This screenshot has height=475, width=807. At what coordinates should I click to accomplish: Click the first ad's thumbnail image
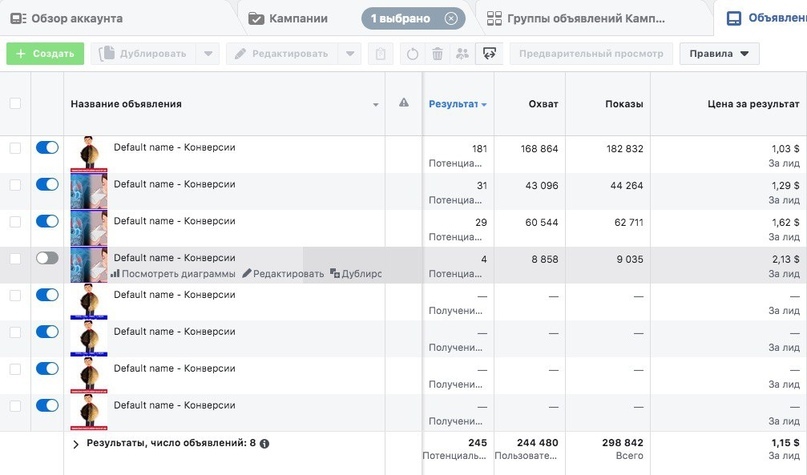(x=89, y=153)
